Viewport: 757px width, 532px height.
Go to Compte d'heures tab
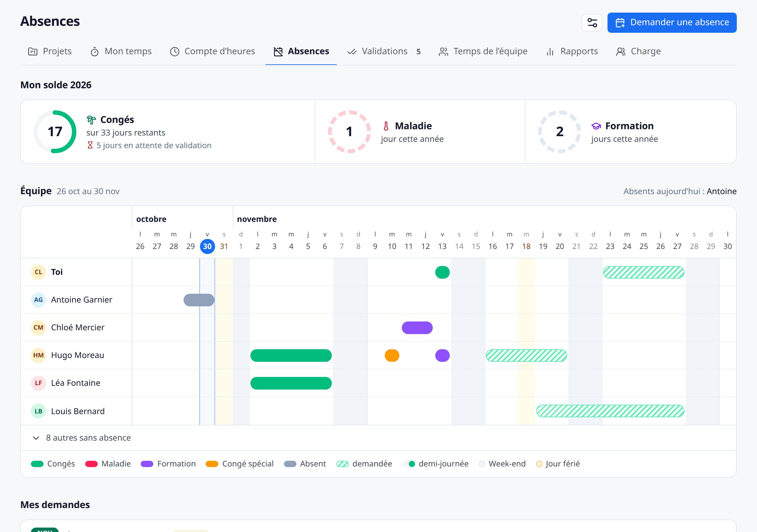click(x=212, y=51)
